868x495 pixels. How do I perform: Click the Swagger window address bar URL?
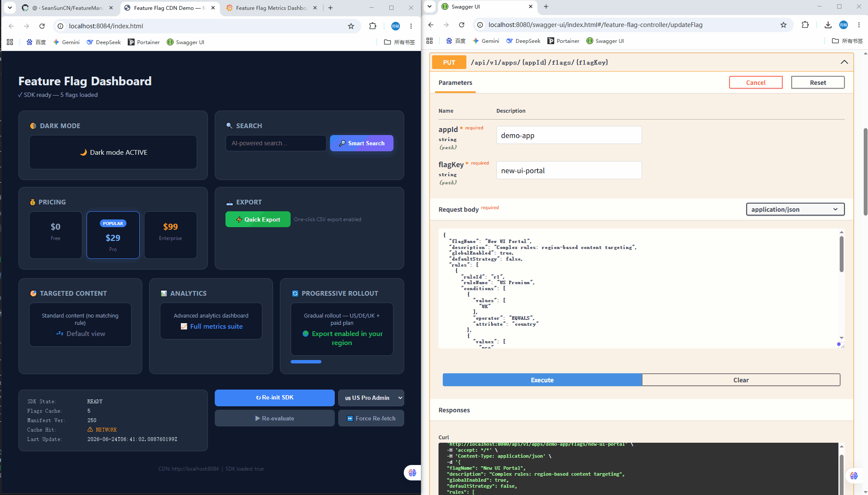point(595,25)
